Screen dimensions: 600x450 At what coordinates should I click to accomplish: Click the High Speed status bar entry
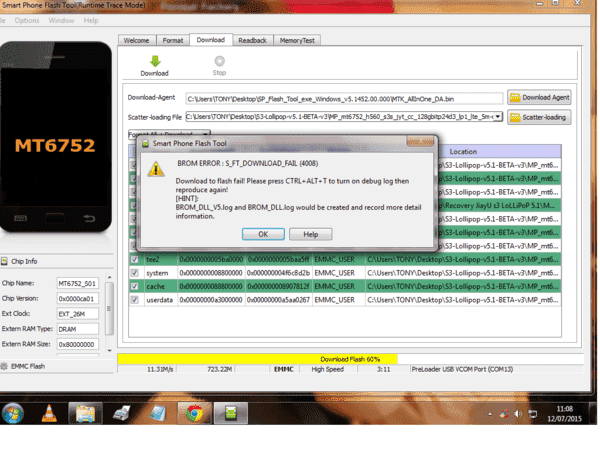pyautogui.click(x=328, y=369)
